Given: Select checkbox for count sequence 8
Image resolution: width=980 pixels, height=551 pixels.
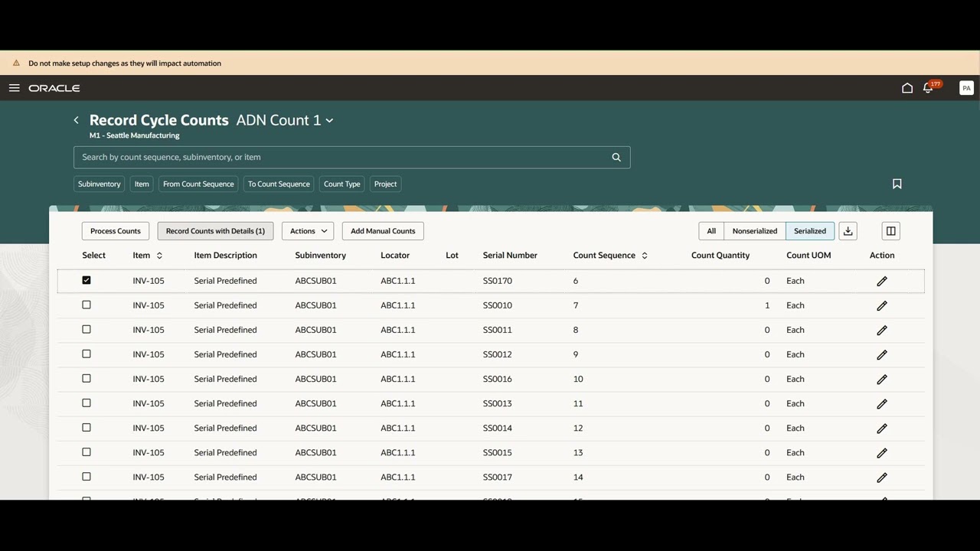Looking at the screenshot, I should [87, 329].
